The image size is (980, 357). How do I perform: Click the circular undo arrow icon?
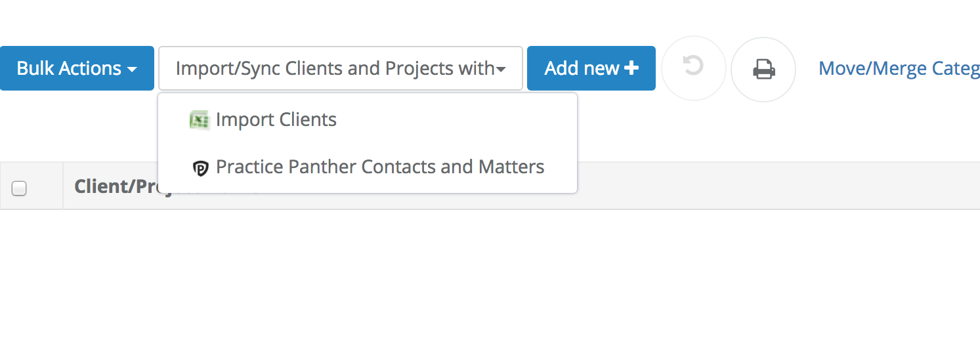click(x=693, y=66)
